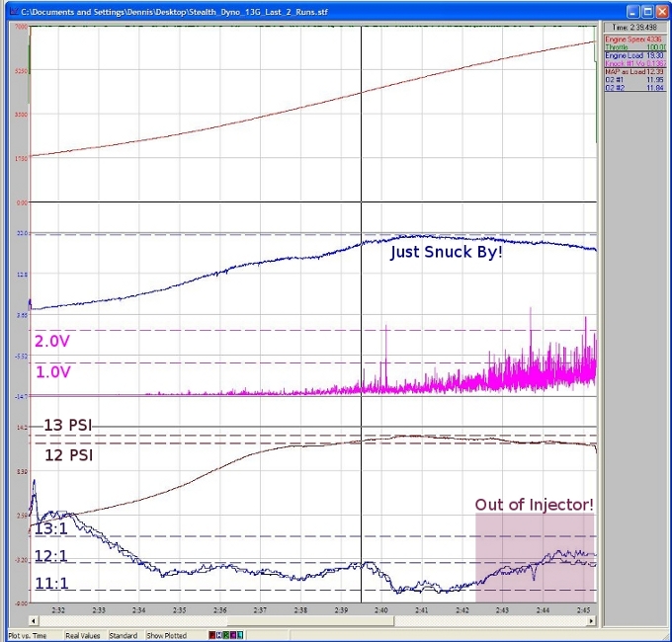This screenshot has width=672, height=642.
Task: Click the horizontal scrollbar thumb
Action: click(x=310, y=620)
